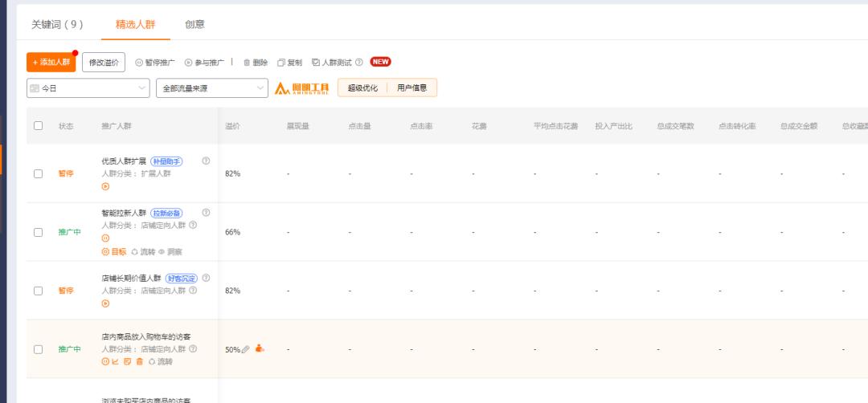This screenshot has width=868, height=403.
Task: Expand the 全部流量来源 dropdown
Action: [212, 88]
